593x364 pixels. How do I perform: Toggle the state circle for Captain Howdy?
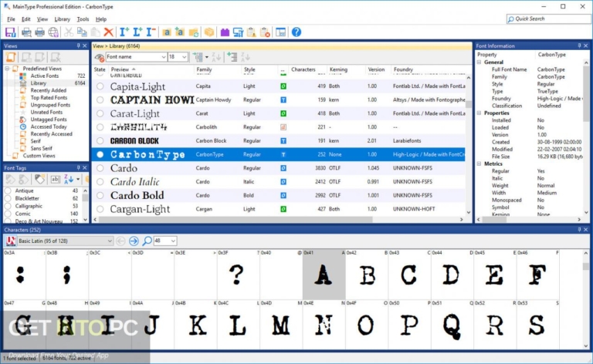100,99
